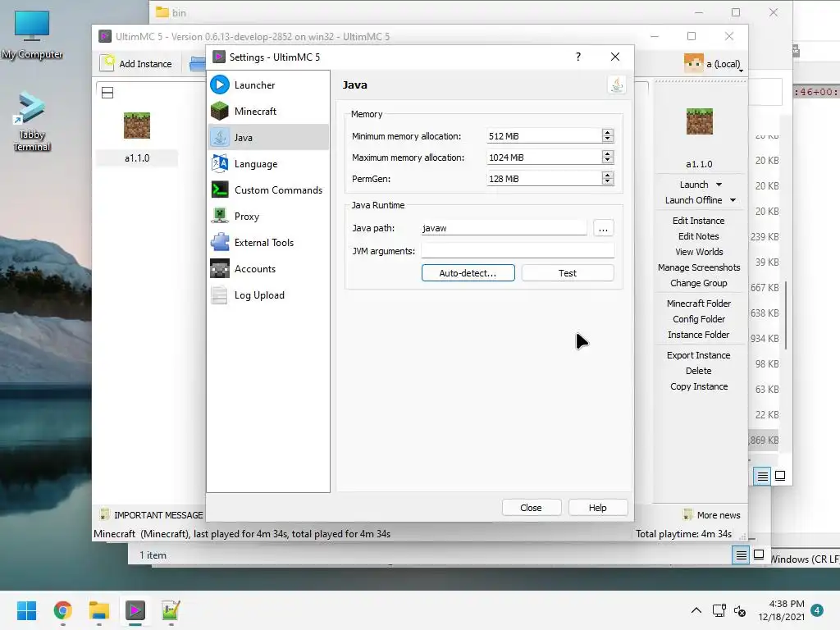
Task: Open the Language settings page icon
Action: (x=220, y=163)
